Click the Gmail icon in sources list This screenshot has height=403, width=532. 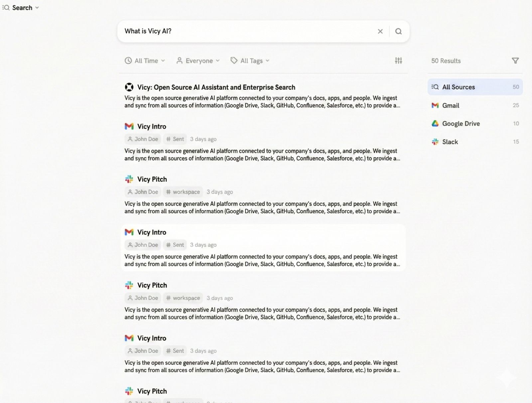(435, 105)
